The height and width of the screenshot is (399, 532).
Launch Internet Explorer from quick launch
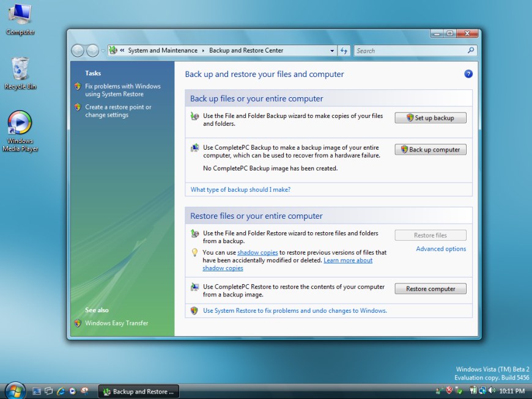point(61,391)
